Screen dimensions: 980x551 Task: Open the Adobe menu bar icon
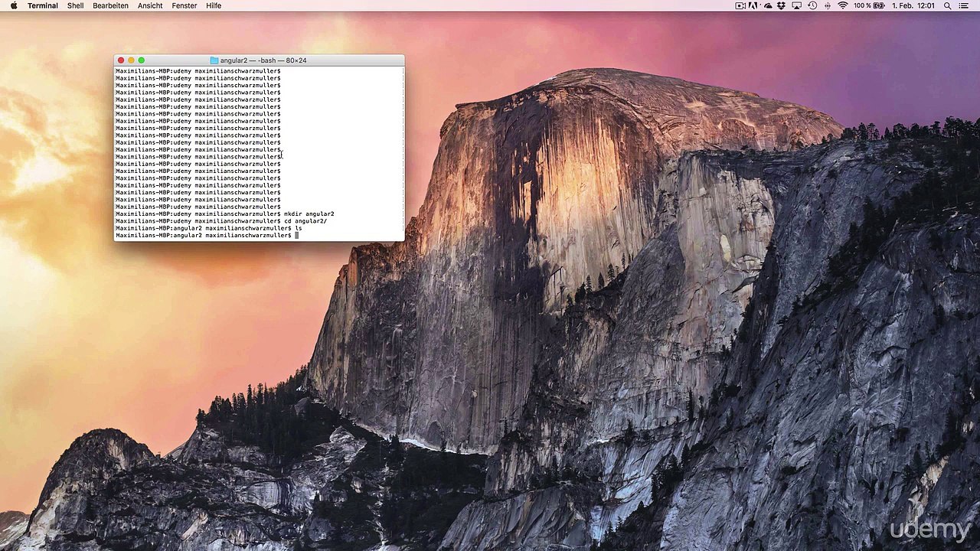click(753, 5)
